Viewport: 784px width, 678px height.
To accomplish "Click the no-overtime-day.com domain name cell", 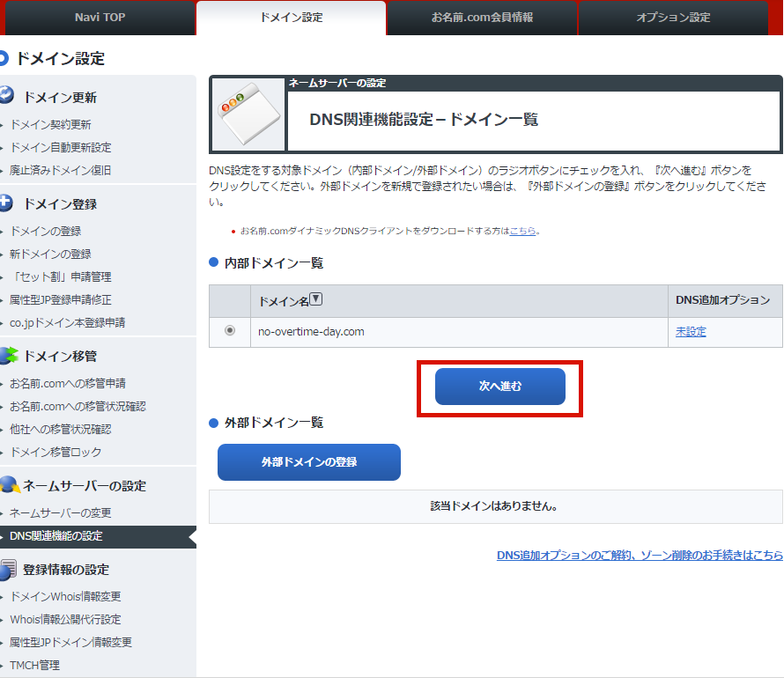I will click(x=459, y=332).
